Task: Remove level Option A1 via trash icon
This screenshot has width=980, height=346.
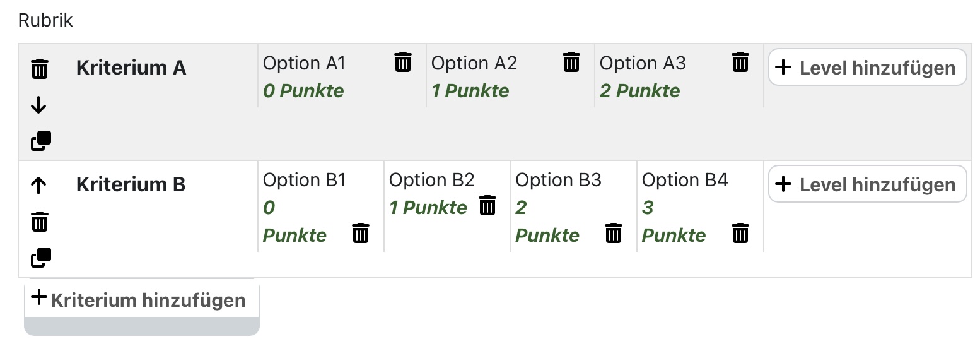Action: click(x=403, y=63)
